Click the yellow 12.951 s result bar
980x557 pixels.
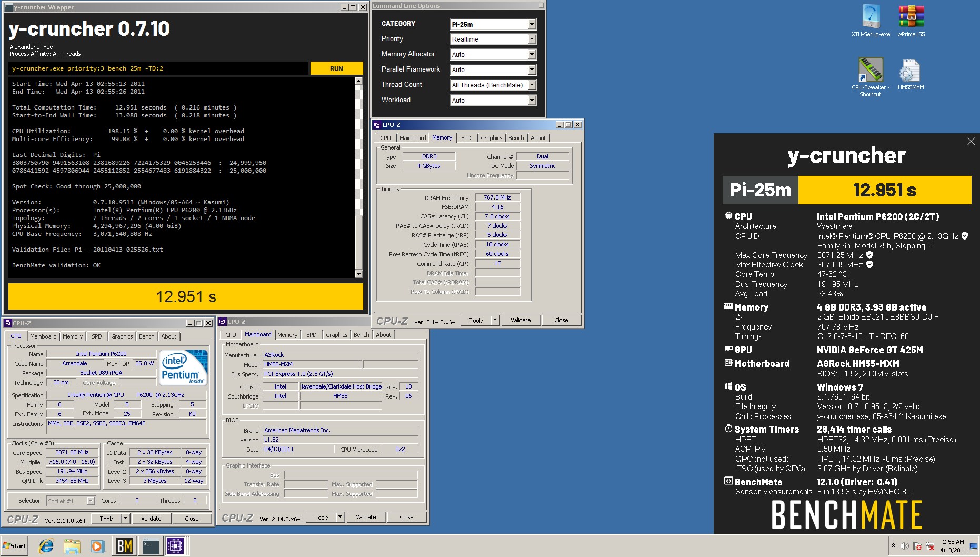186,296
